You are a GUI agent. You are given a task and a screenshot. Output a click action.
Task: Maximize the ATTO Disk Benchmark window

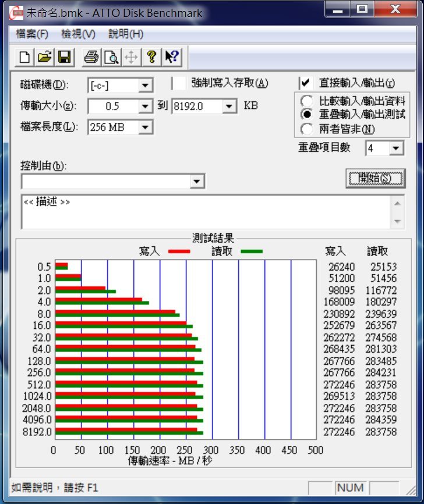362,9
